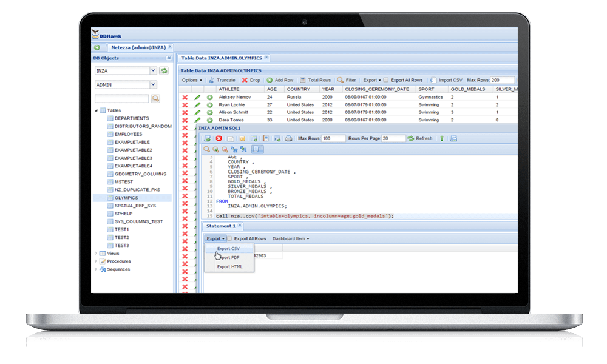Print the SQL query results
607x364 pixels.
pyautogui.click(x=287, y=138)
